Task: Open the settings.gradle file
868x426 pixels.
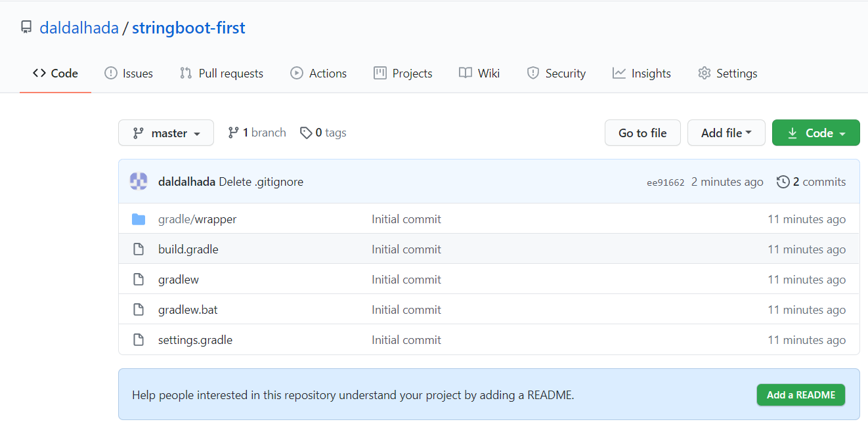Action: 196,340
